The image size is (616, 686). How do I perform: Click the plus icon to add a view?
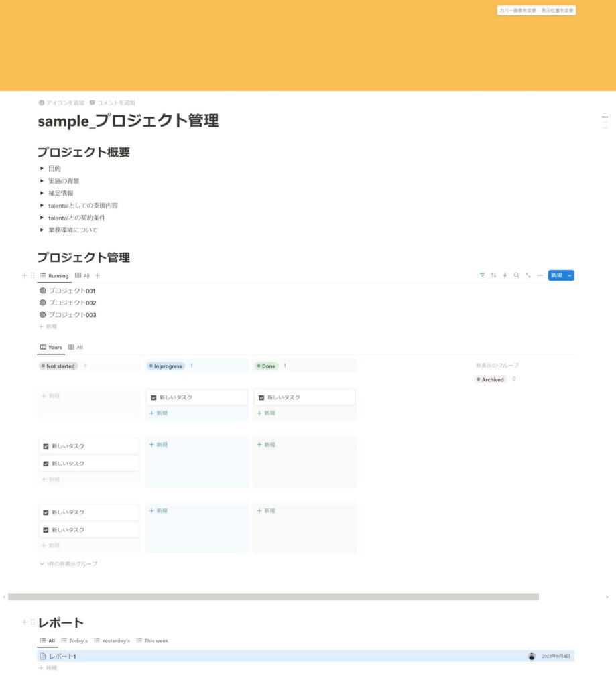pos(97,275)
